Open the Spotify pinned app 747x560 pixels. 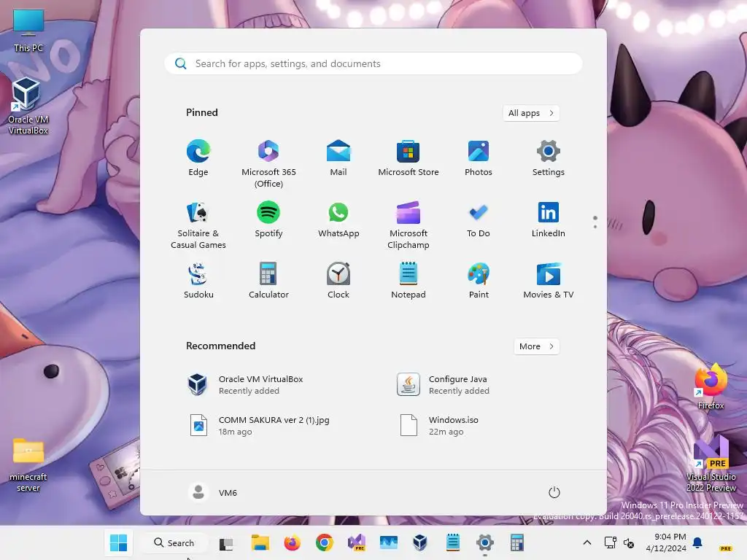point(268,219)
